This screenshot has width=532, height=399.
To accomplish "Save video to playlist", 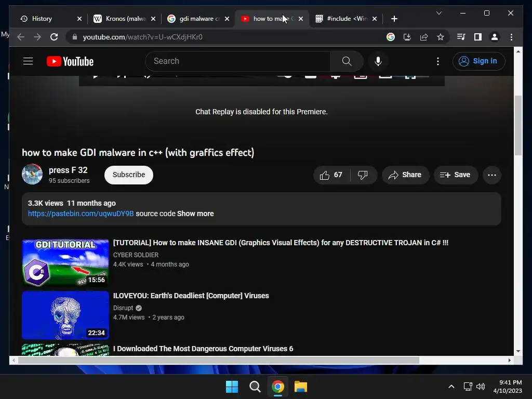I will (455, 175).
